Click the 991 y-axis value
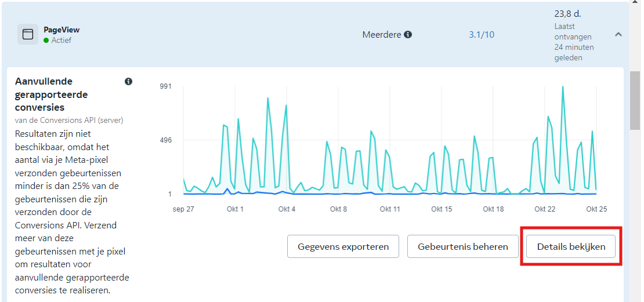Screen dimensions: 644x302 pyautogui.click(x=166, y=86)
